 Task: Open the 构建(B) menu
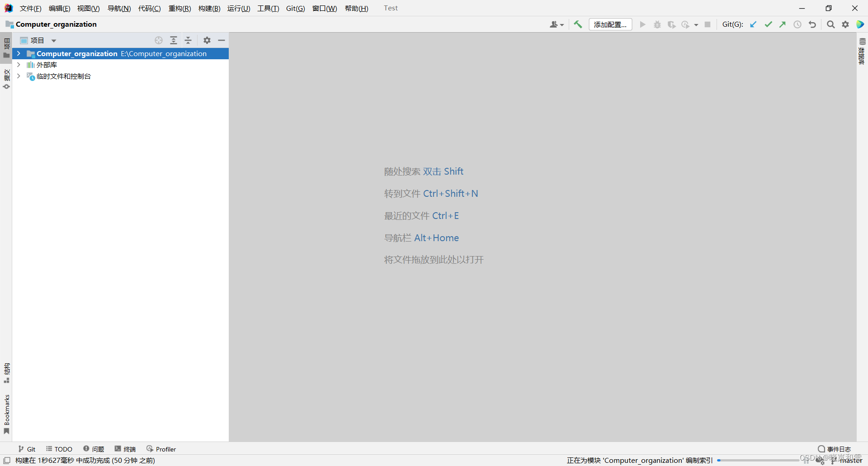[209, 8]
